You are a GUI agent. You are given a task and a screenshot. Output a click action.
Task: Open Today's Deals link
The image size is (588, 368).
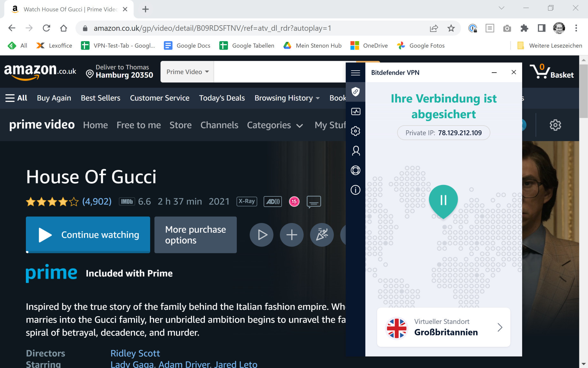point(222,98)
